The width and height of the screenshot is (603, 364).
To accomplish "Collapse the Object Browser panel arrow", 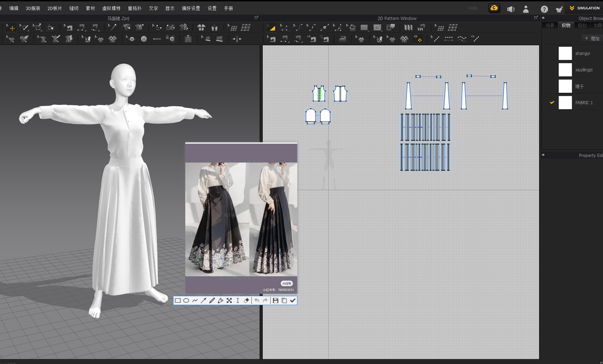I will (x=544, y=18).
